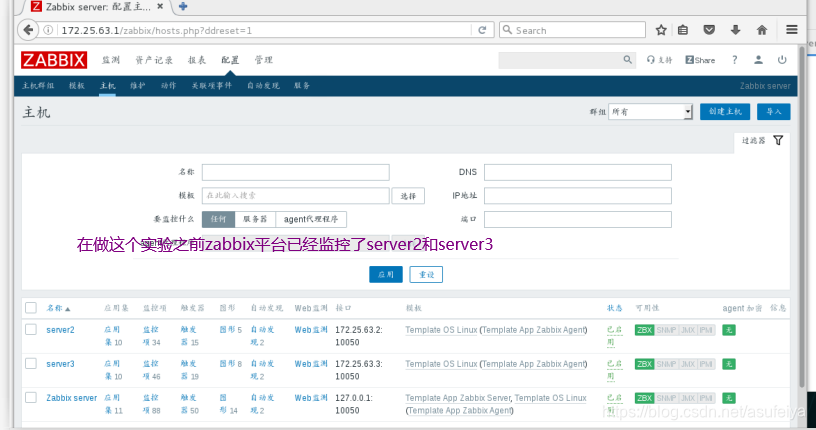Open the 报表 top menu

[x=197, y=60]
